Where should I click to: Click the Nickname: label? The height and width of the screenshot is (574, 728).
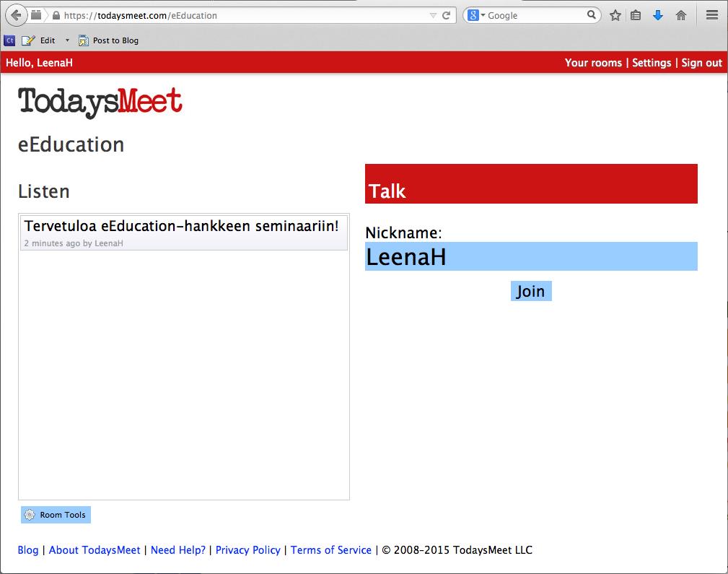403,232
